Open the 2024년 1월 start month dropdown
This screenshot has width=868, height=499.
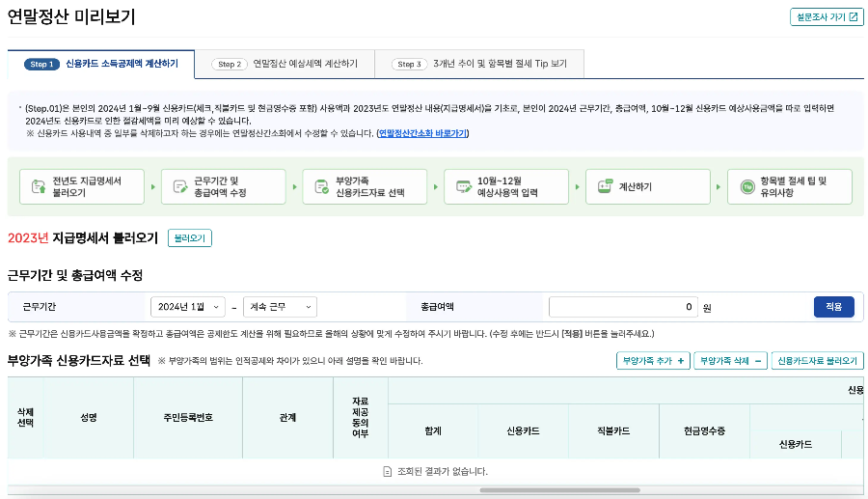pyautogui.click(x=188, y=307)
